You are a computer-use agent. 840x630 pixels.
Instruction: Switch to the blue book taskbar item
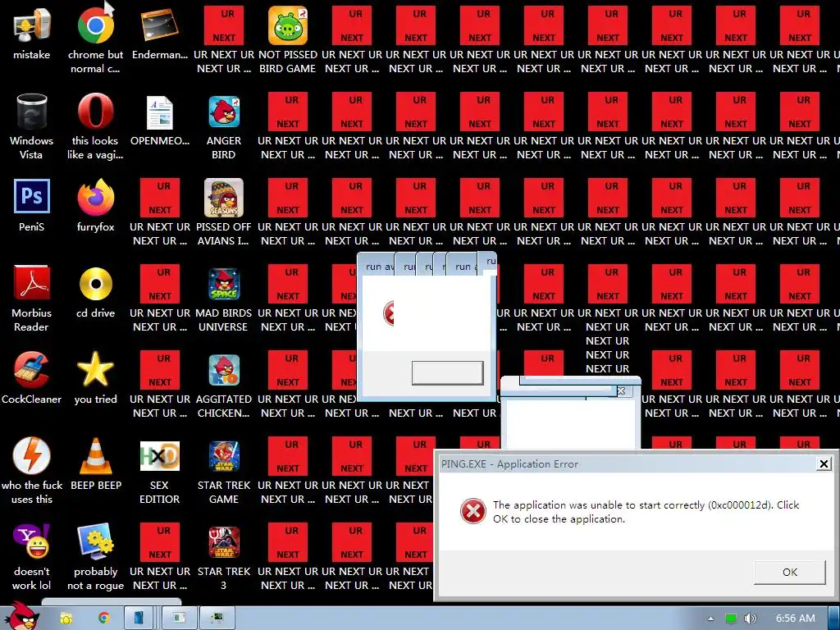[x=139, y=619]
